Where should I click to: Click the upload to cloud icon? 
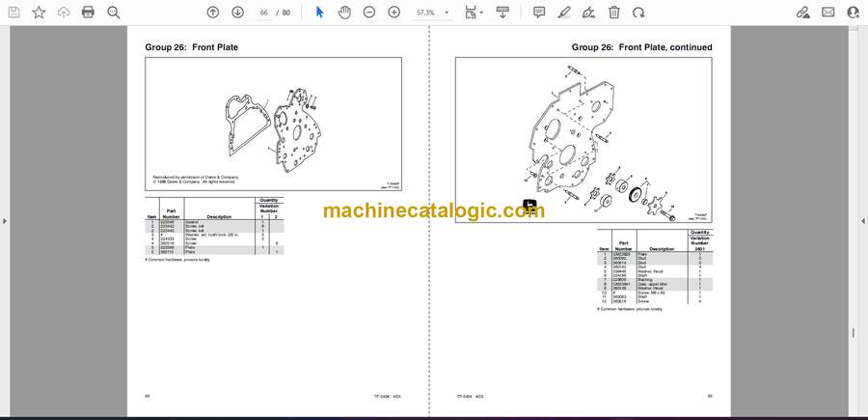(x=64, y=13)
